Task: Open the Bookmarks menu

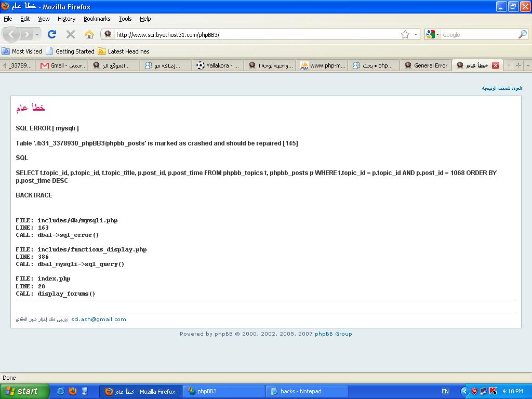Action: tap(97, 19)
